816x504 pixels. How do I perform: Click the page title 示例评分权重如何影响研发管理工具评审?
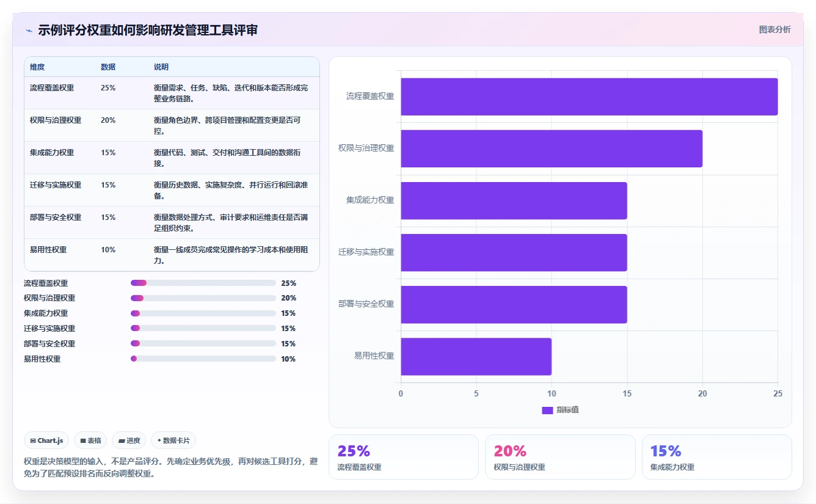[148, 30]
